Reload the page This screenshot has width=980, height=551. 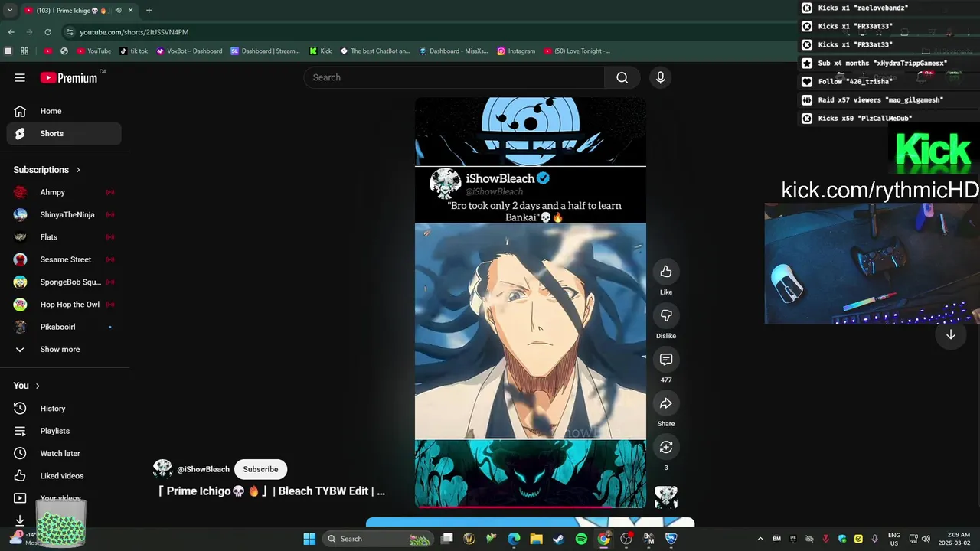tap(47, 32)
